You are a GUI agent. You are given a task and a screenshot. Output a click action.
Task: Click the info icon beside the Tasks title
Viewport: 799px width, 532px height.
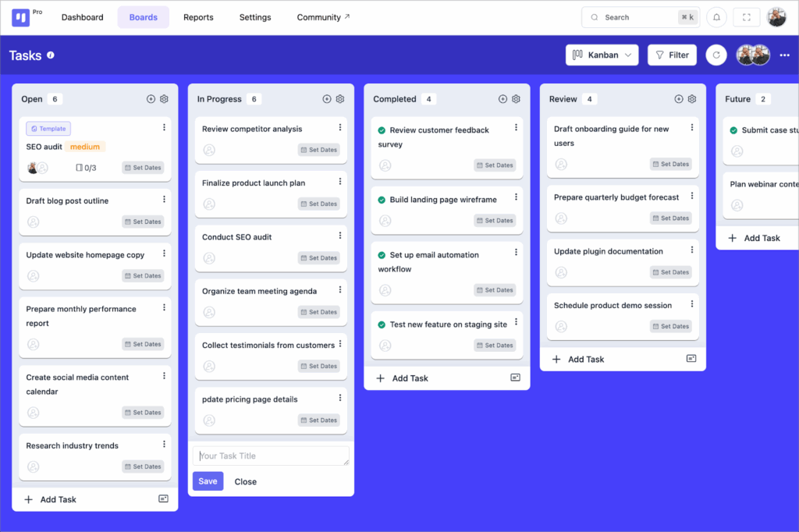click(51, 55)
